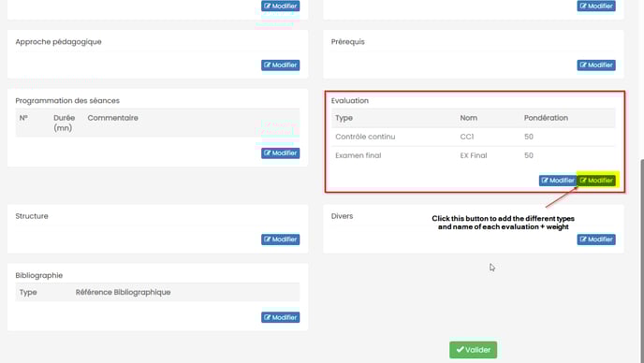Click the 'Structure' section title

(32, 216)
